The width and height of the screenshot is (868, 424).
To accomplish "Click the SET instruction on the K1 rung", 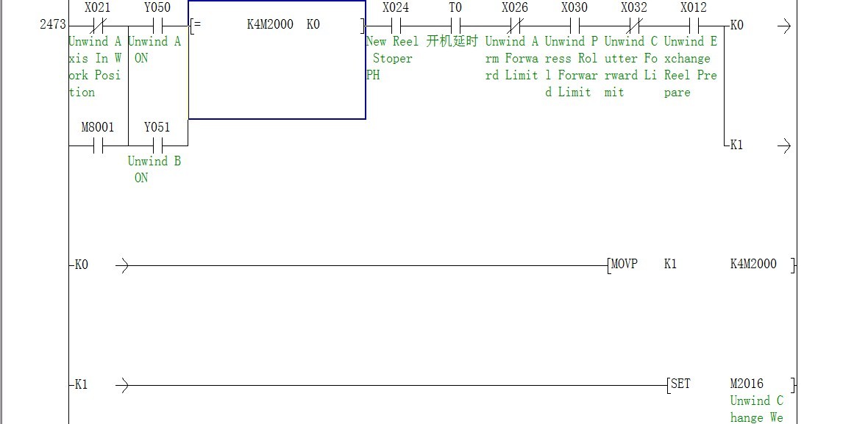I will click(x=680, y=384).
